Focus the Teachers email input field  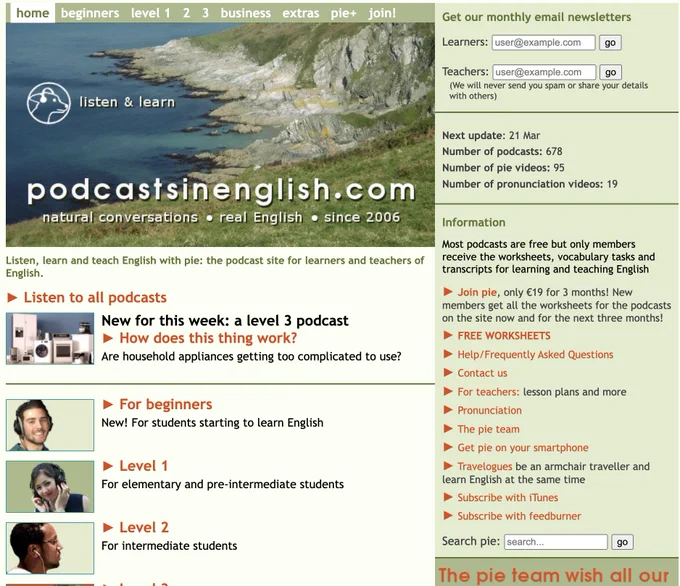[x=544, y=72]
